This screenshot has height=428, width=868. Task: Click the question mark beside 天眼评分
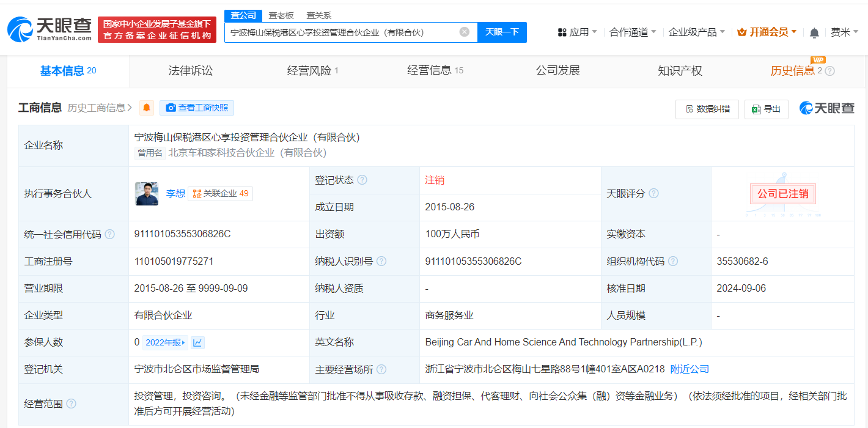coord(654,193)
